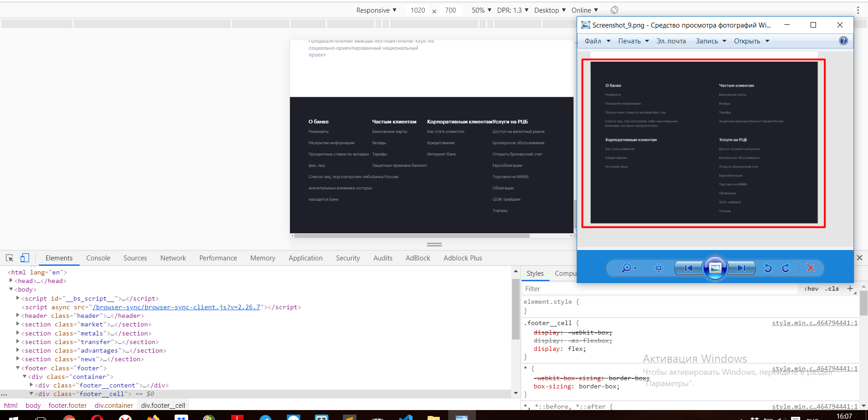The image size is (868, 420).
Task: Rotate the photo clockwise
Action: coord(786,268)
